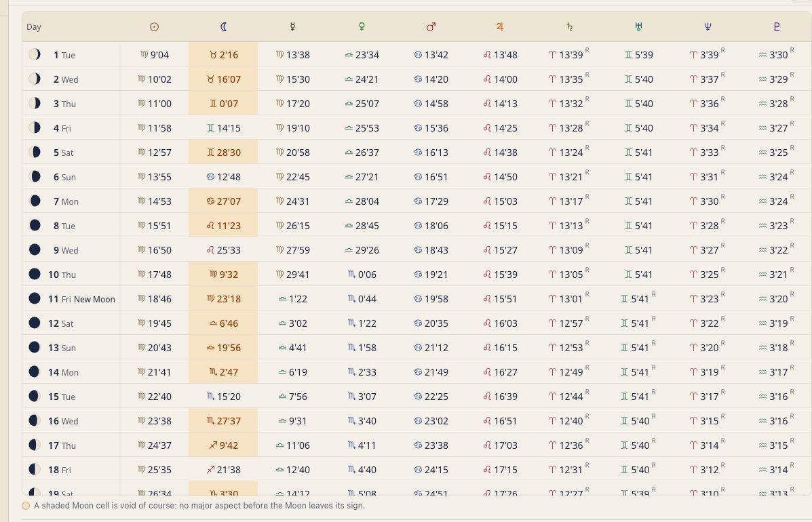The height and width of the screenshot is (522, 812).
Task: Click the Sun symbol column header
Action: click(x=154, y=27)
